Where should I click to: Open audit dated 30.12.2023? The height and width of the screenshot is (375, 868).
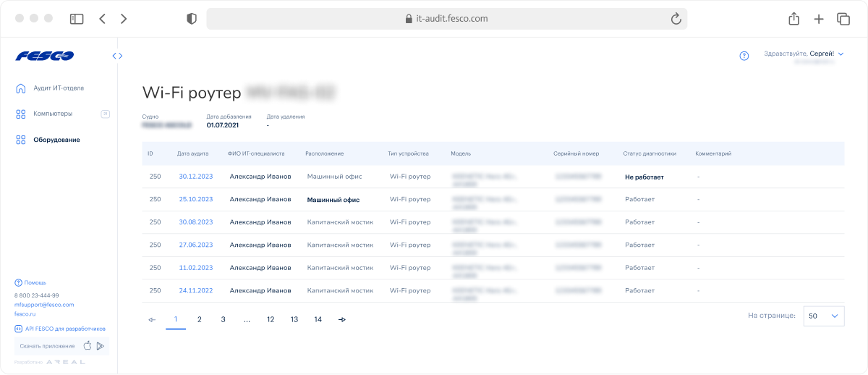196,177
